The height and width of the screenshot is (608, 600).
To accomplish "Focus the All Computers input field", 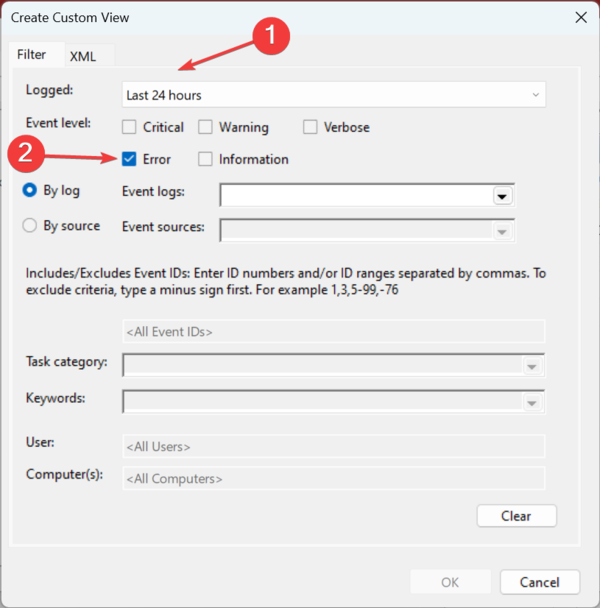I will (334, 478).
